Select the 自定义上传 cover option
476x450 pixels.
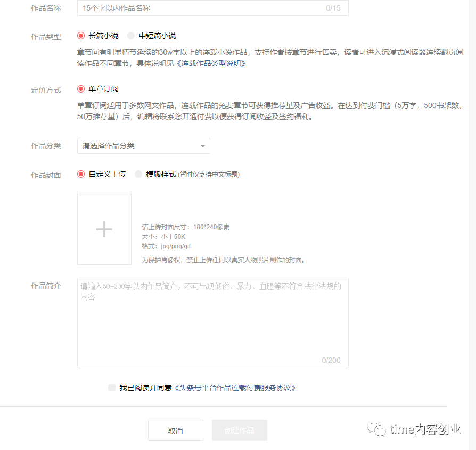pos(81,174)
